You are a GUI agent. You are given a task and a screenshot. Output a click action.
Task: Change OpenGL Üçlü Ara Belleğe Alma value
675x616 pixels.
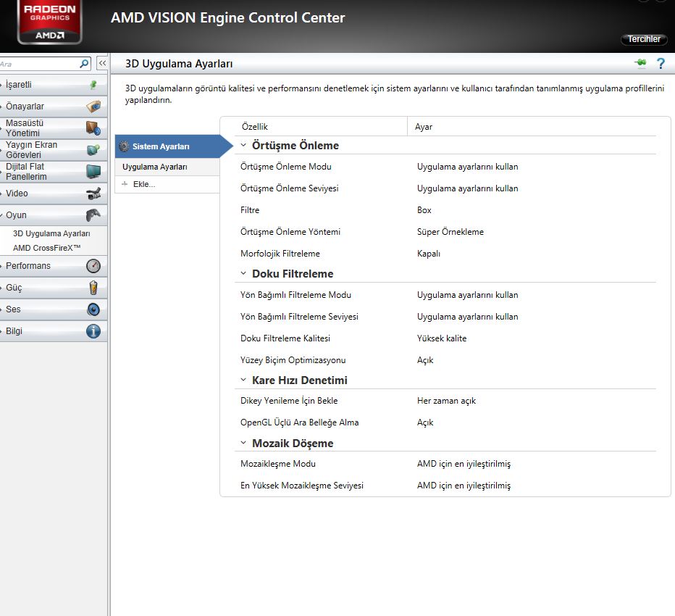tap(425, 423)
